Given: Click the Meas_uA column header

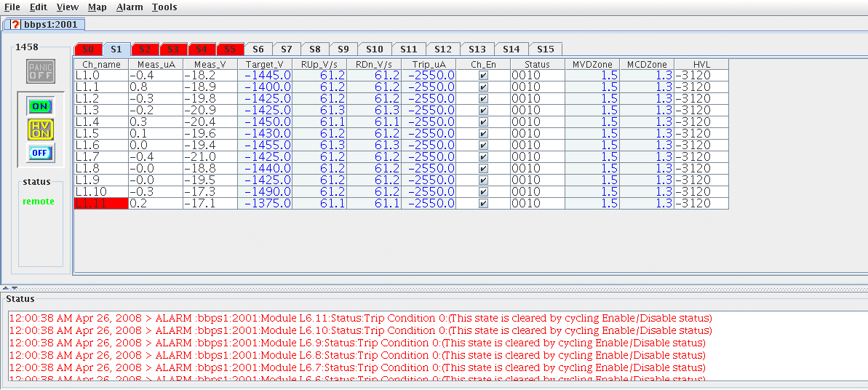Looking at the screenshot, I should (156, 64).
